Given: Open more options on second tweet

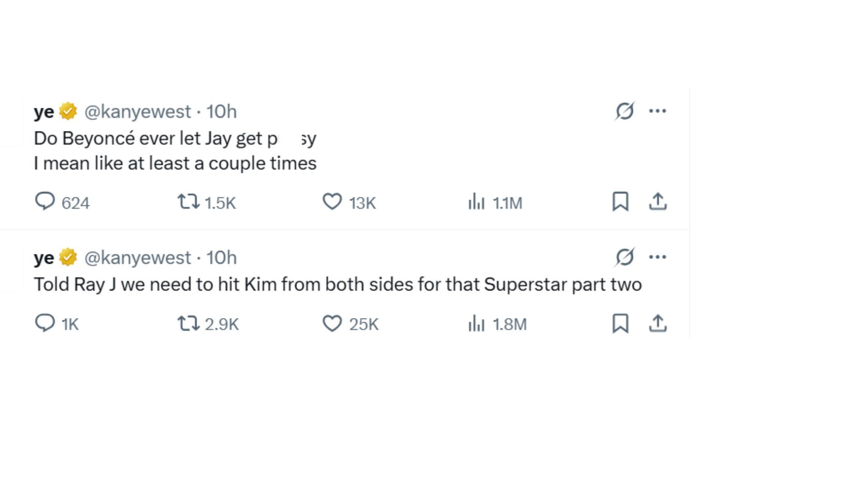Looking at the screenshot, I should pos(657,257).
